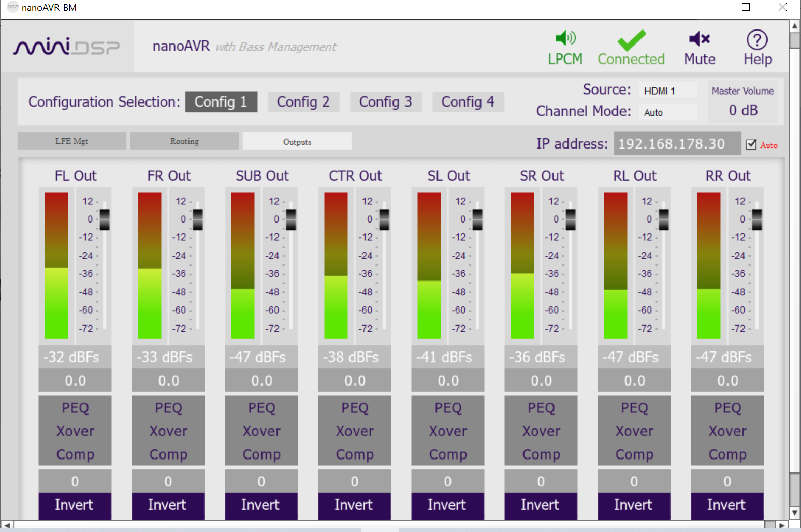Open Comp for SR Out

541,454
